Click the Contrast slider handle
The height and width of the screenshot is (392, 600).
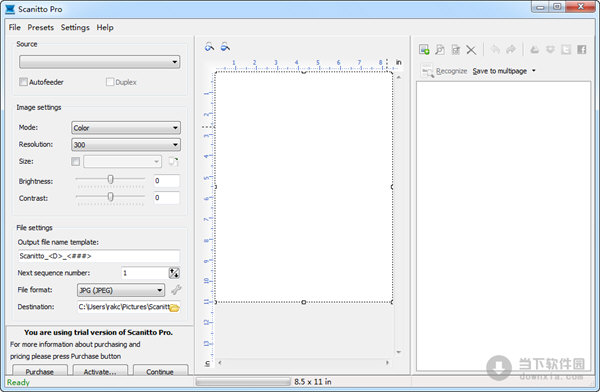pos(111,197)
